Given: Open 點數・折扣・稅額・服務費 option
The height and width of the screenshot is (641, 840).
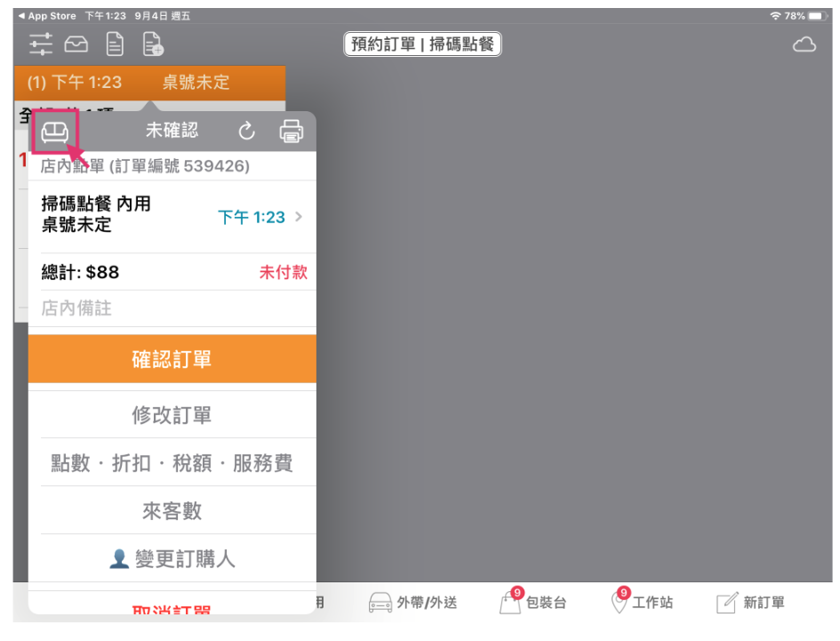Looking at the screenshot, I should point(172,463).
